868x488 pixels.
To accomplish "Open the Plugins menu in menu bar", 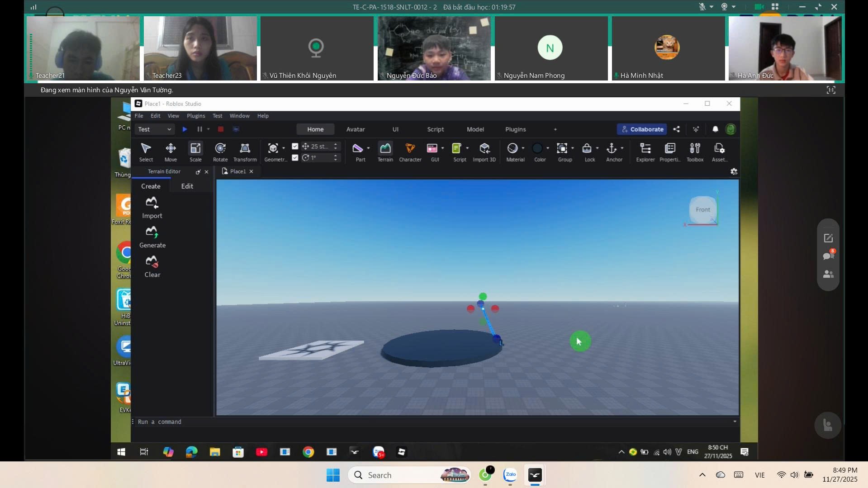I will 195,116.
